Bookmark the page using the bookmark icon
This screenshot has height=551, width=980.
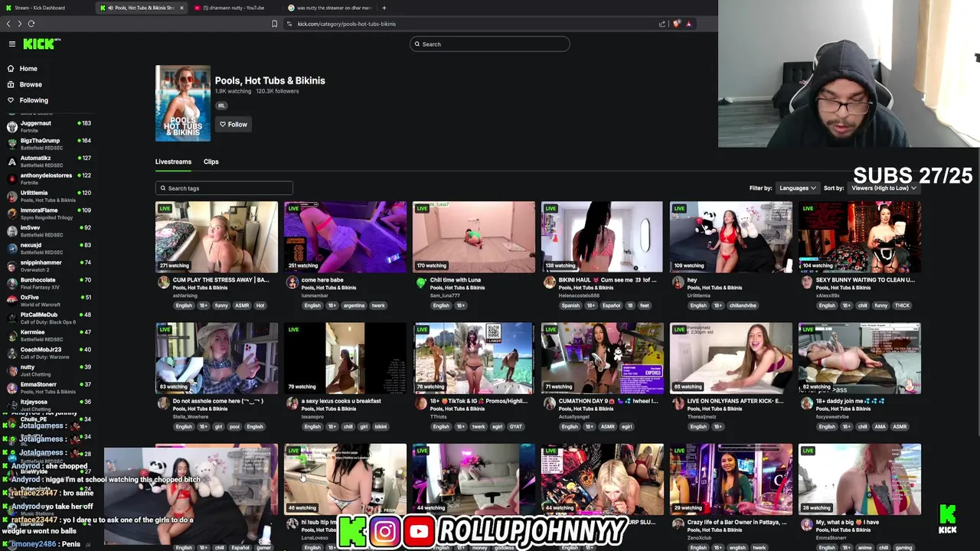point(274,24)
